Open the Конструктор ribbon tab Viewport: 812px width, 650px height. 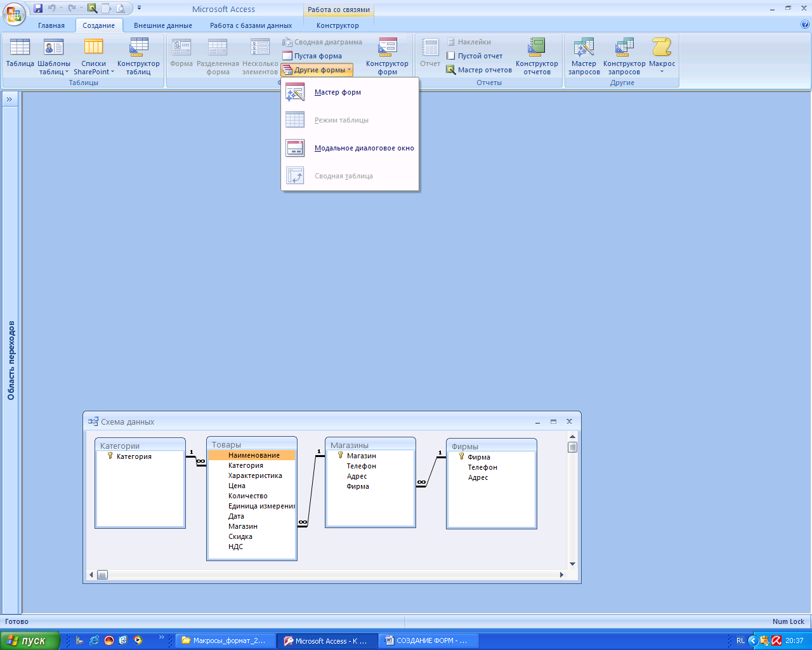click(x=337, y=25)
